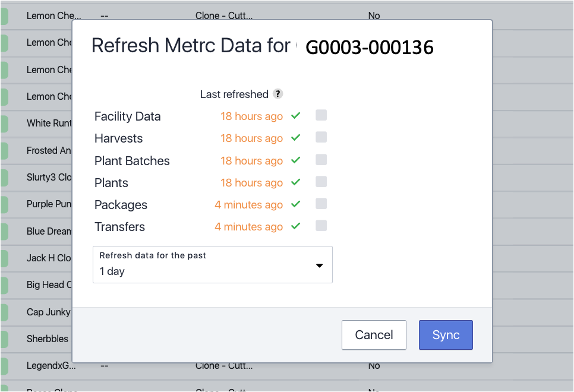Screen dimensions: 574x392
Task: Click green checkmark next to Facility Data
Action: point(296,116)
